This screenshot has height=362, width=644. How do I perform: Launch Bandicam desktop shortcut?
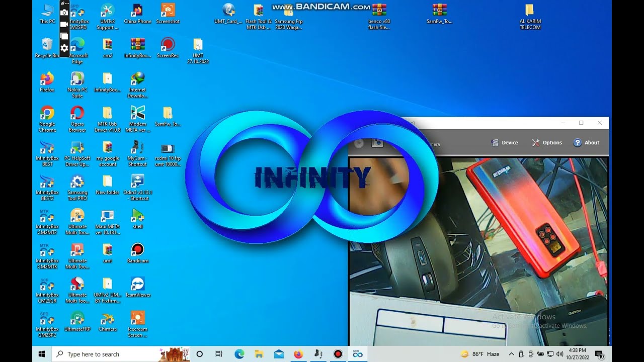pyautogui.click(x=137, y=253)
